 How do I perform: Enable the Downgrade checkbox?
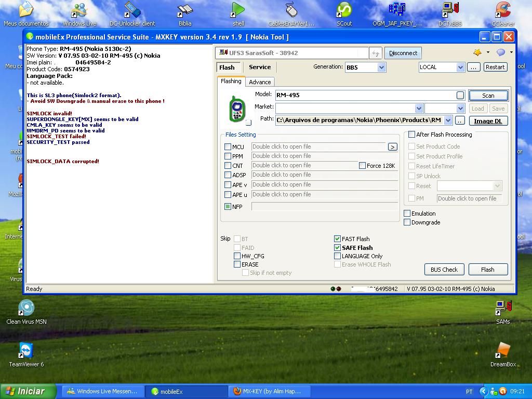[407, 222]
